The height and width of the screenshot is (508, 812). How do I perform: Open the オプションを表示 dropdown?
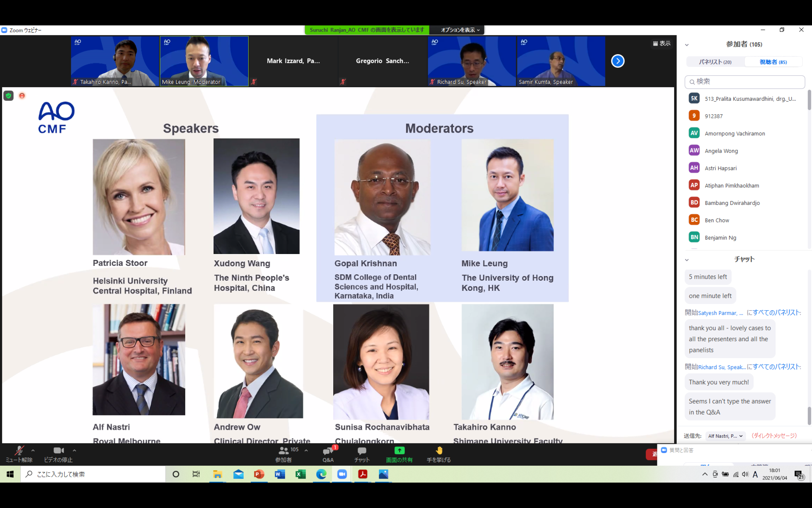pyautogui.click(x=460, y=30)
